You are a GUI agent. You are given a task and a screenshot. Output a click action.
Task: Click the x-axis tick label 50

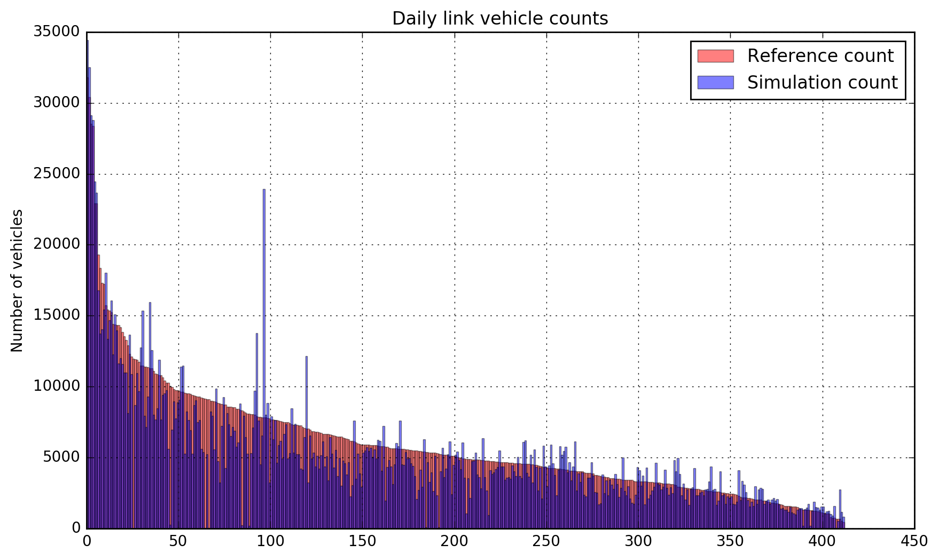tap(178, 542)
